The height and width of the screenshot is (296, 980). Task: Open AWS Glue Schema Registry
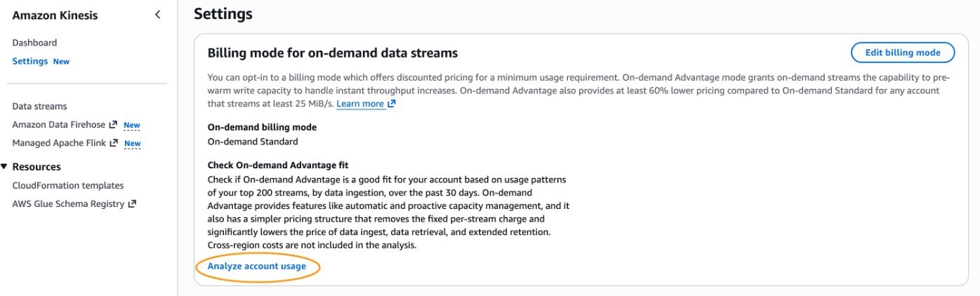68,204
